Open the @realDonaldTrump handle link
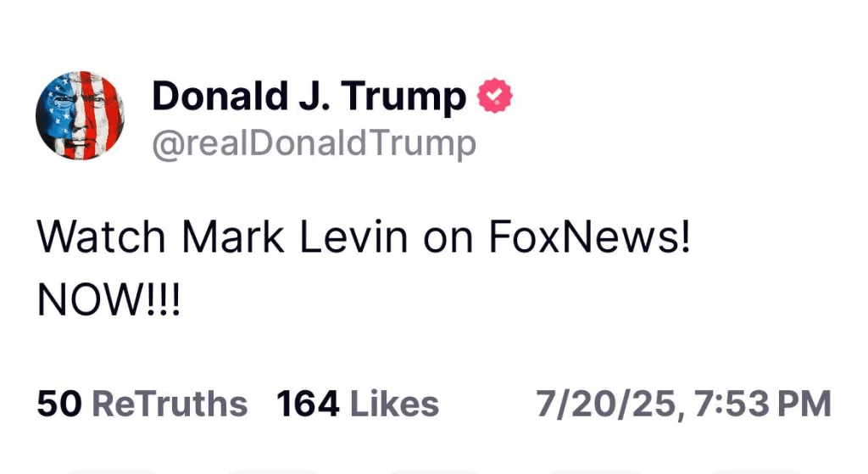 (x=314, y=143)
